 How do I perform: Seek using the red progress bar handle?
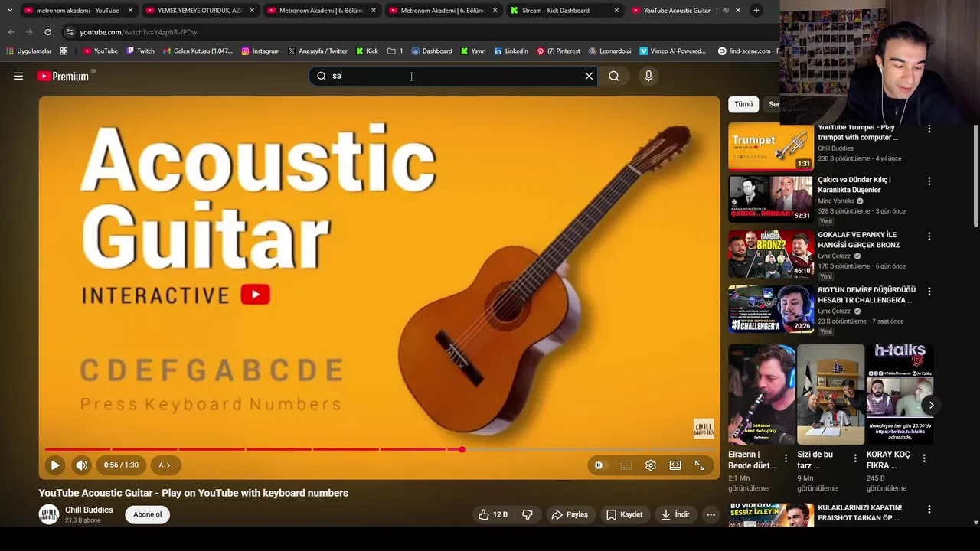pyautogui.click(x=462, y=449)
